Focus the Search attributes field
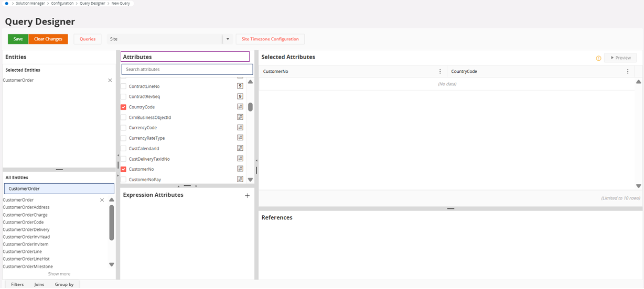Screen dimensions: 644x289 coord(187,69)
